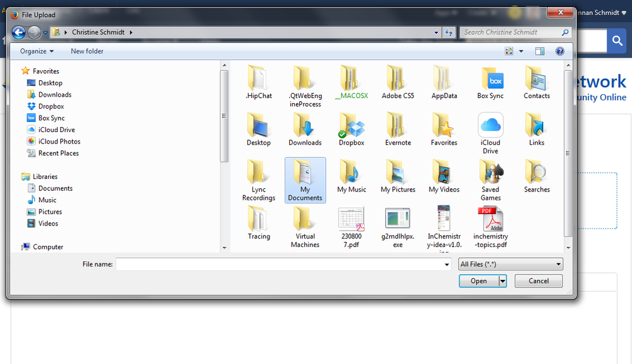The image size is (632, 364).
Task: Click New folder in toolbar
Action: coord(87,51)
